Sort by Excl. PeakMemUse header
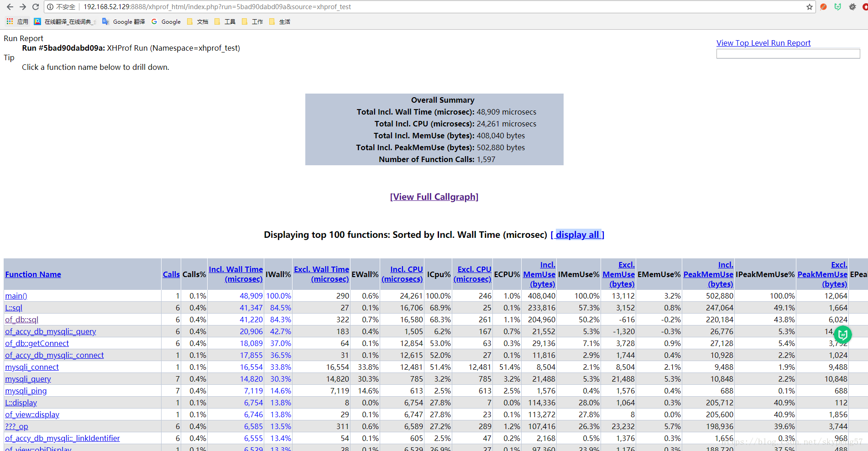This screenshot has height=451, width=868. [822, 274]
